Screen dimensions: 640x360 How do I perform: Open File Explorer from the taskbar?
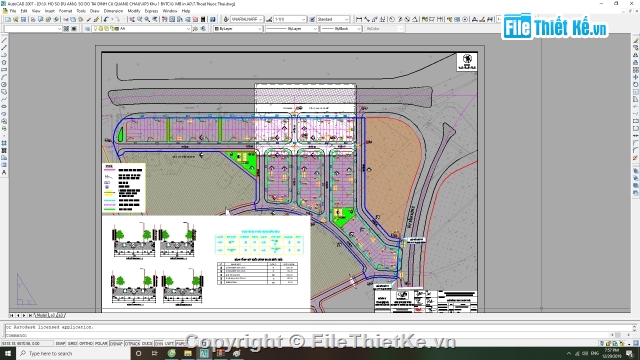(188, 353)
